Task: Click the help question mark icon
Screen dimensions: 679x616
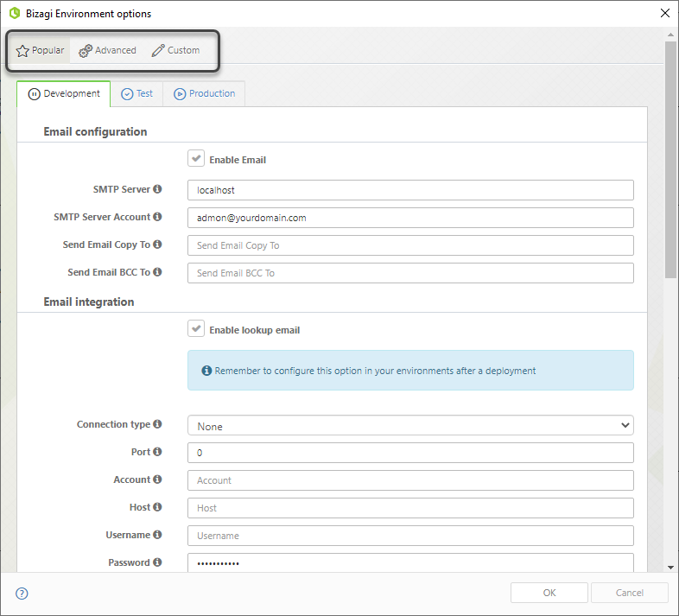Action: [22, 594]
